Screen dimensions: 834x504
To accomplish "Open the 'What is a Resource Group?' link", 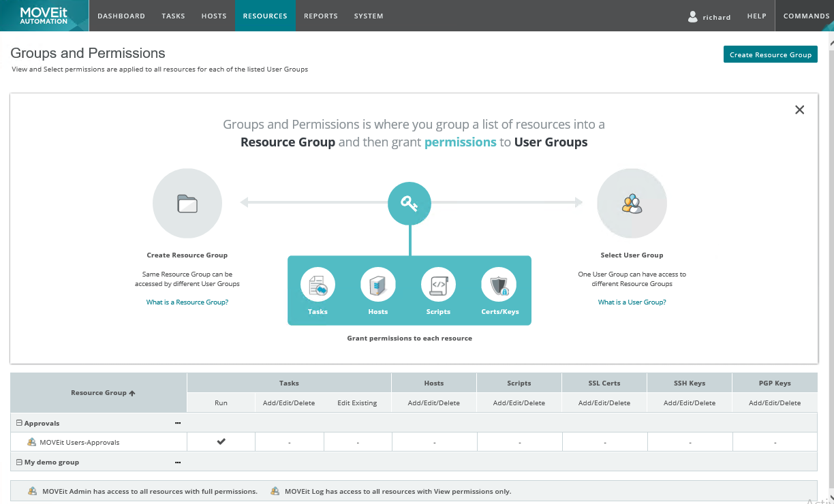I will [x=187, y=302].
